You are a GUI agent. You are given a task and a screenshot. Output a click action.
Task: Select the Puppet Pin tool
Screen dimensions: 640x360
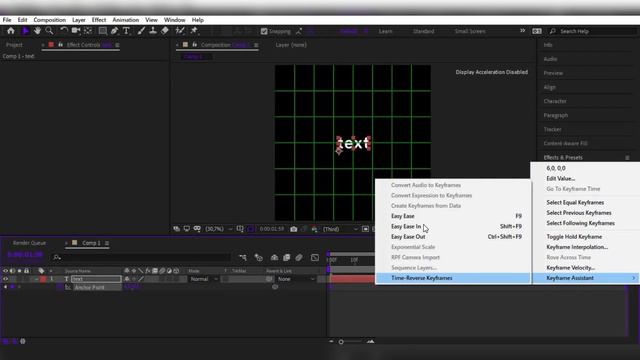pos(194,31)
